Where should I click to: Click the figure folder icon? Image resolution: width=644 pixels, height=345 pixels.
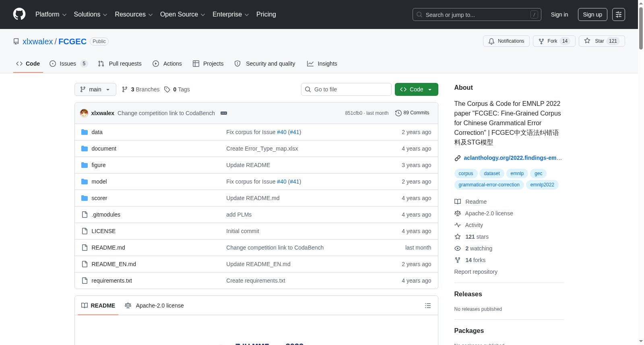pos(85,165)
